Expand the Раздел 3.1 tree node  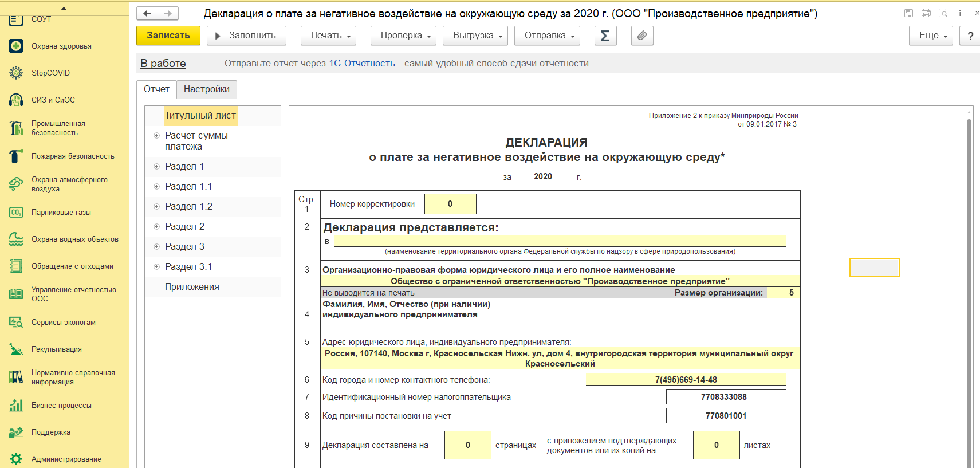click(156, 267)
